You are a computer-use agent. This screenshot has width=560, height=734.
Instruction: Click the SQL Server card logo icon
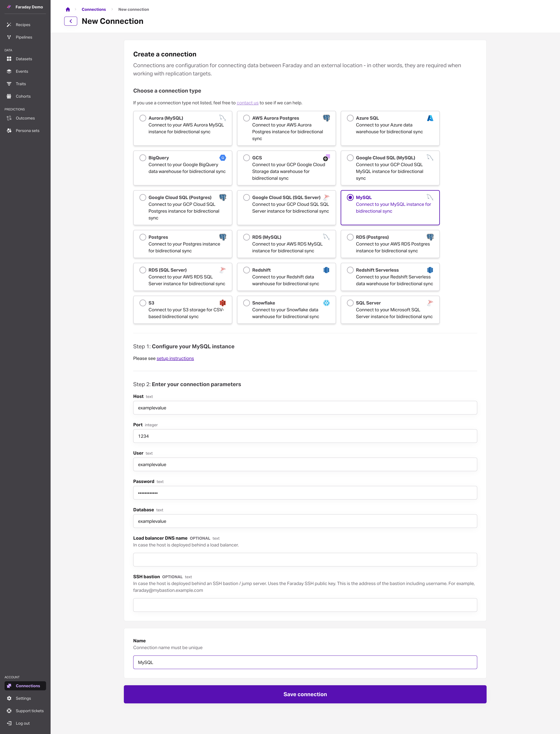[430, 303]
